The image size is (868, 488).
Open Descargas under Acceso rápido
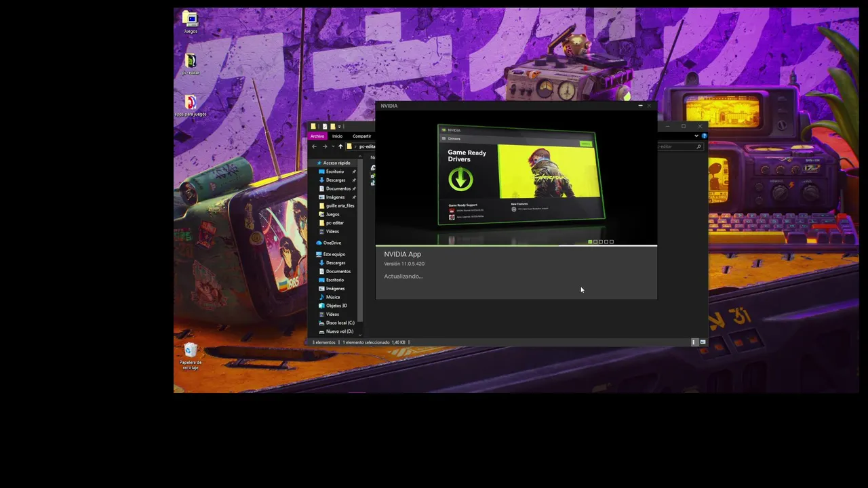click(x=336, y=180)
